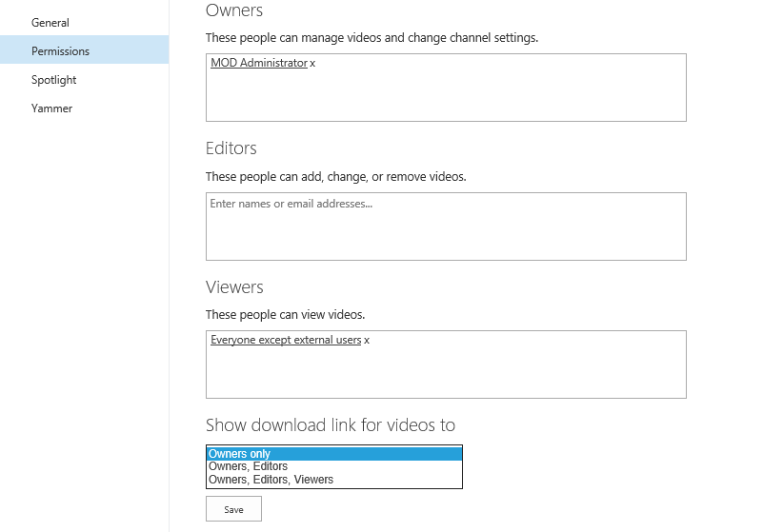Click the Owners section heading
This screenshot has width=763, height=532.
[x=234, y=10]
